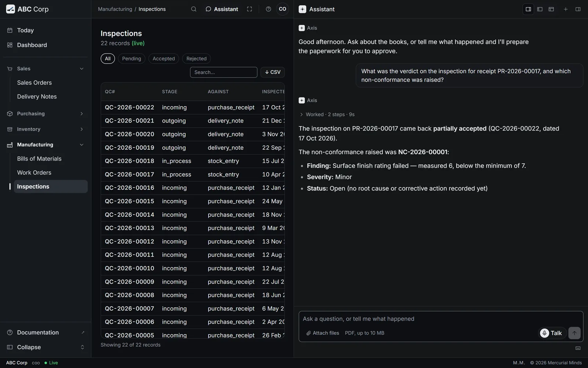Filter inspections by Pending
588x368 pixels.
tap(132, 59)
